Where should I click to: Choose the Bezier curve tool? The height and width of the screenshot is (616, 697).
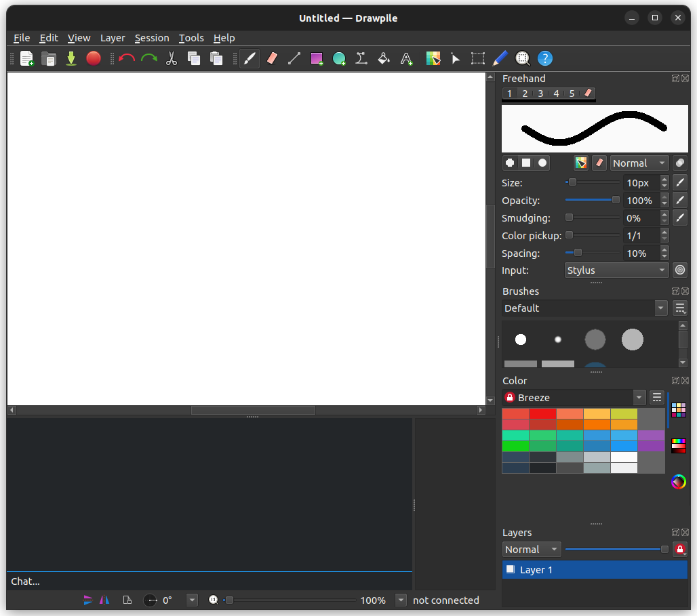(361, 58)
